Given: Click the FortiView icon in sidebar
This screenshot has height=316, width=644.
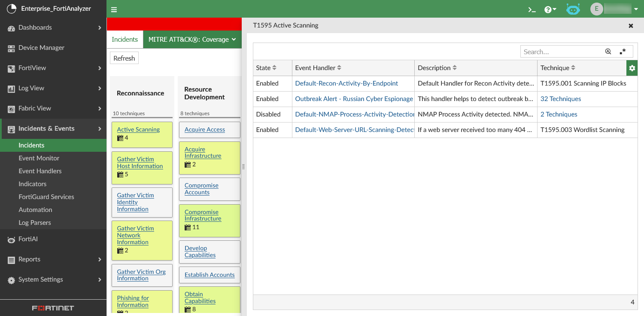Looking at the screenshot, I should (x=11, y=68).
